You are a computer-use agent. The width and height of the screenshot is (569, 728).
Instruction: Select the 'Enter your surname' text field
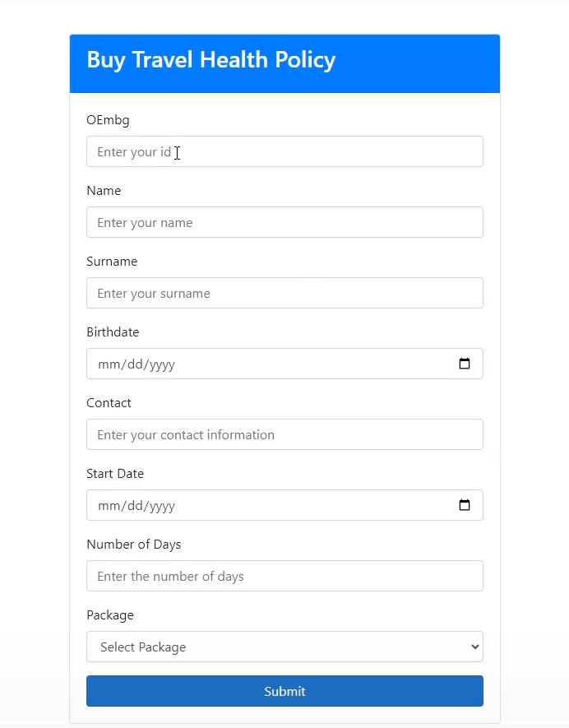coord(284,293)
